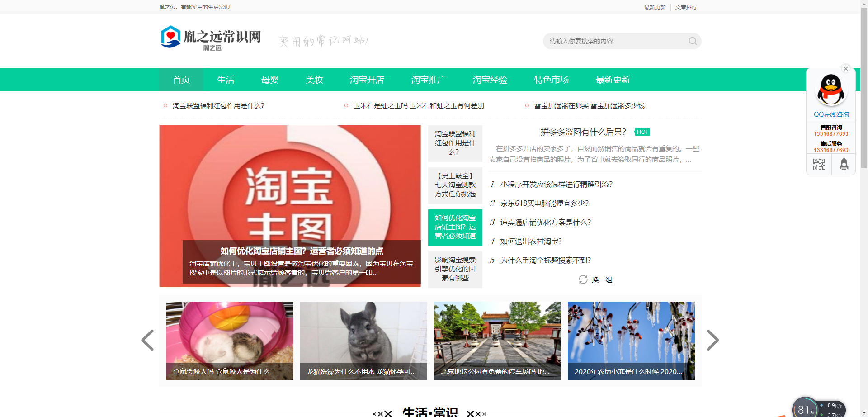Open the QR code icon in side panel
Screen dimensions: 868x417
point(819,164)
